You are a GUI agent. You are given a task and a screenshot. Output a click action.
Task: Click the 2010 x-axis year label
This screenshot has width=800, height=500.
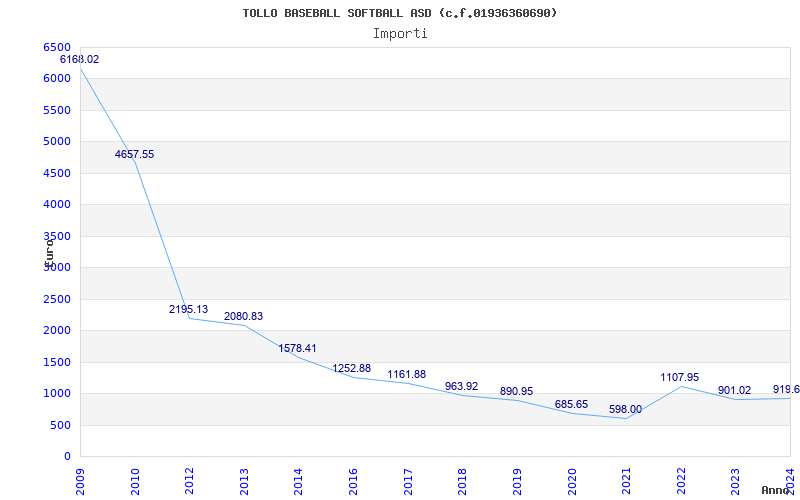click(x=135, y=482)
